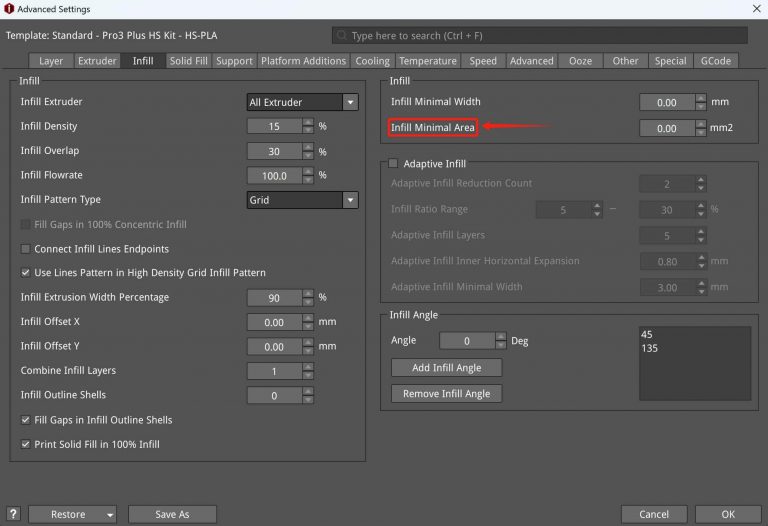Viewport: 768px width, 526px height.
Task: Click the Infill Minimal Area value field
Action: tap(666, 128)
